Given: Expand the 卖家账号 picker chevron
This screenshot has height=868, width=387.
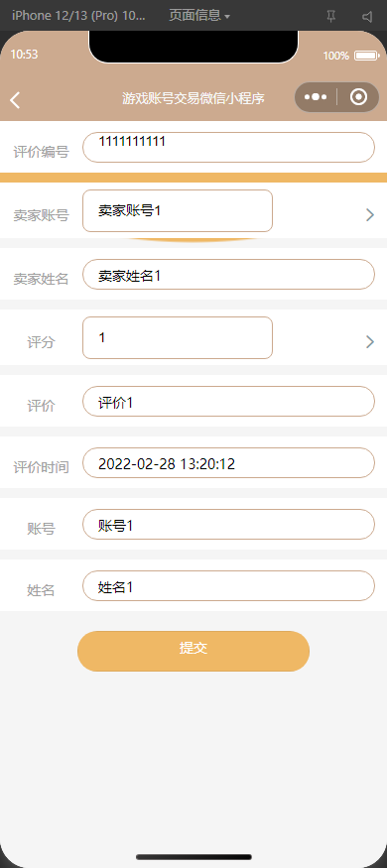Looking at the screenshot, I should (370, 215).
